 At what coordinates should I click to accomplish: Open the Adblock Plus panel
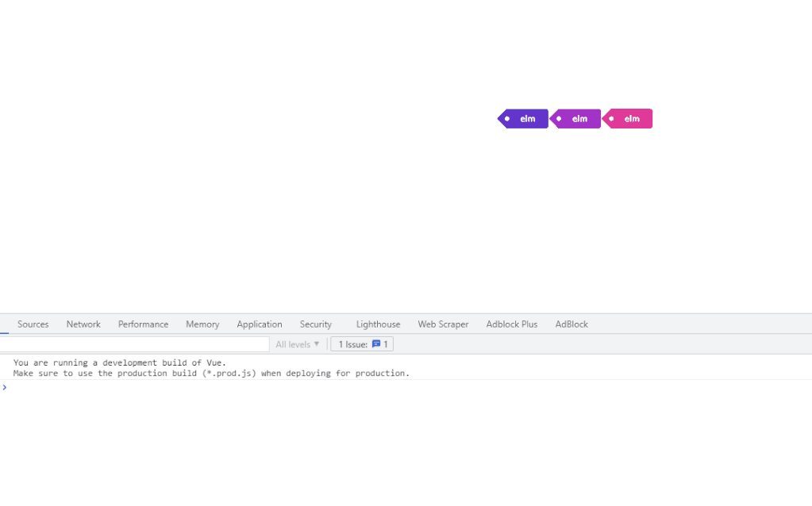click(x=511, y=324)
